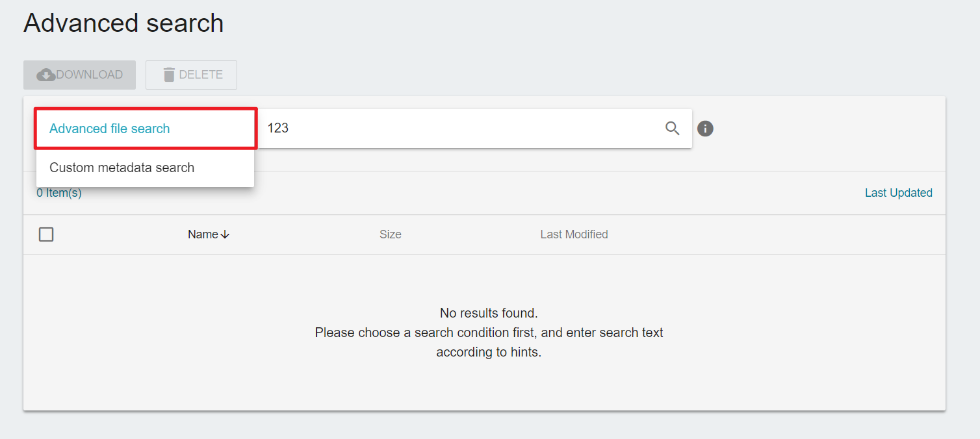Click the 0 Item(s) count label
This screenshot has width=980, height=439.
[59, 193]
